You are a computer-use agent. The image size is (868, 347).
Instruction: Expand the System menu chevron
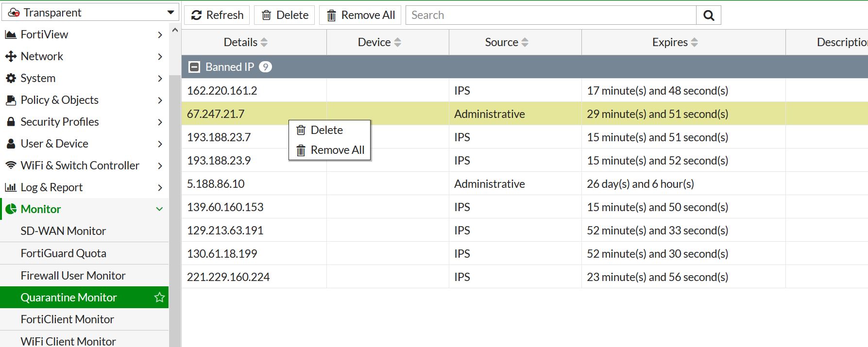pos(160,79)
